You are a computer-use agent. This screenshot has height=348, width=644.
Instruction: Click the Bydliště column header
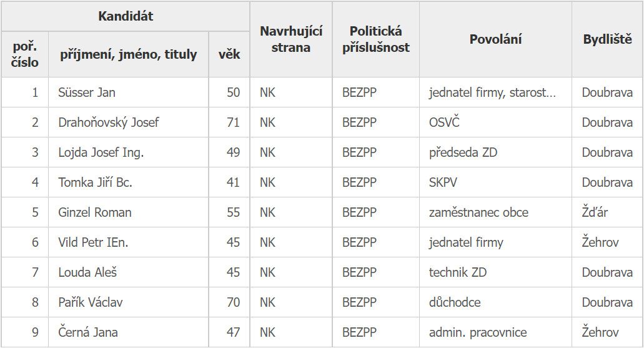[607, 39]
